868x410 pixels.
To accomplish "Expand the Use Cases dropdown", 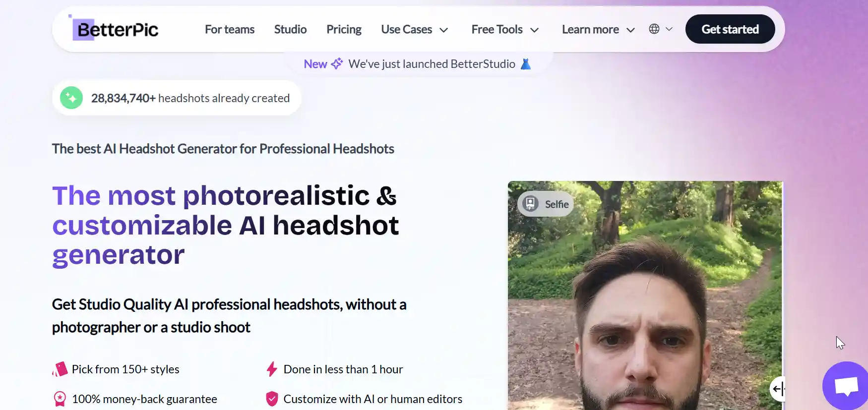I will click(415, 29).
